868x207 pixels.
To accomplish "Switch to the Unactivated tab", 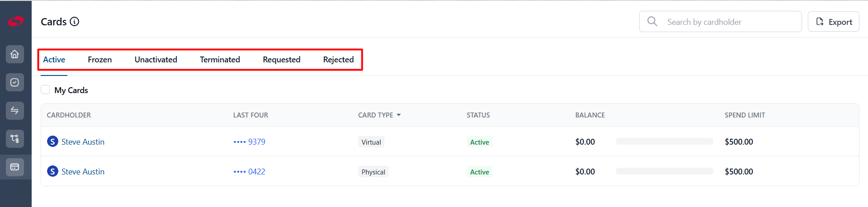I will click(x=156, y=60).
